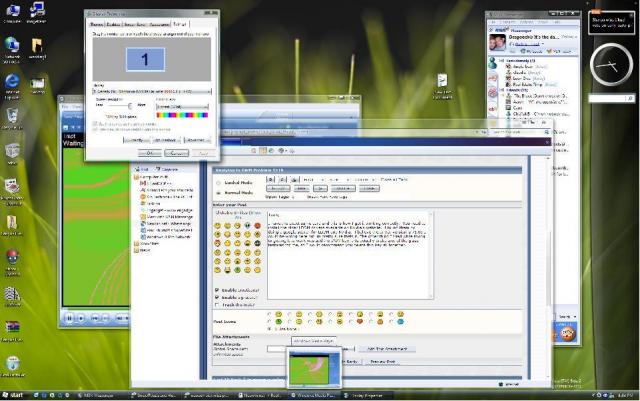Click OK in the Display Settings dialog
This screenshot has height=401, width=640.
(x=149, y=153)
